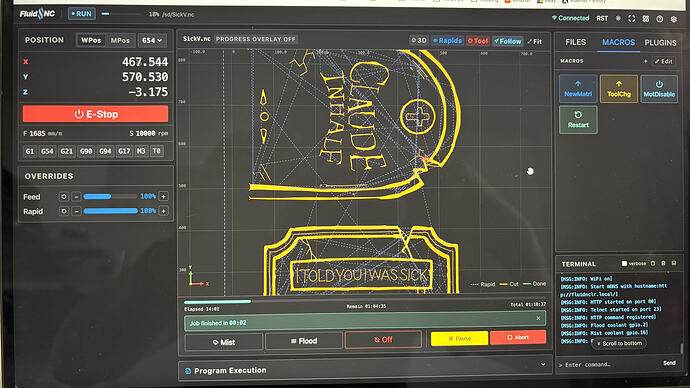Image resolution: width=690 pixels, height=388 pixels.
Task: Toggle the Progress Overlay Off button
Action: 256,39
